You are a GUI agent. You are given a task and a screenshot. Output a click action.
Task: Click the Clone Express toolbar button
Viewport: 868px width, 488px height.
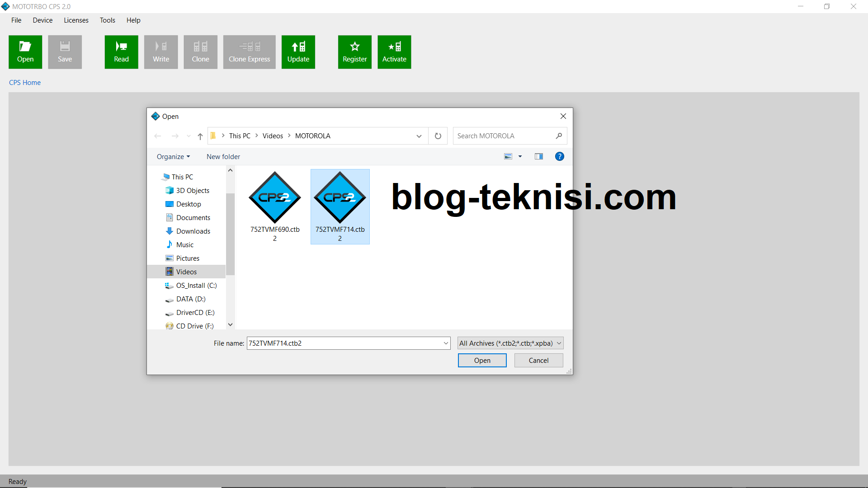249,52
